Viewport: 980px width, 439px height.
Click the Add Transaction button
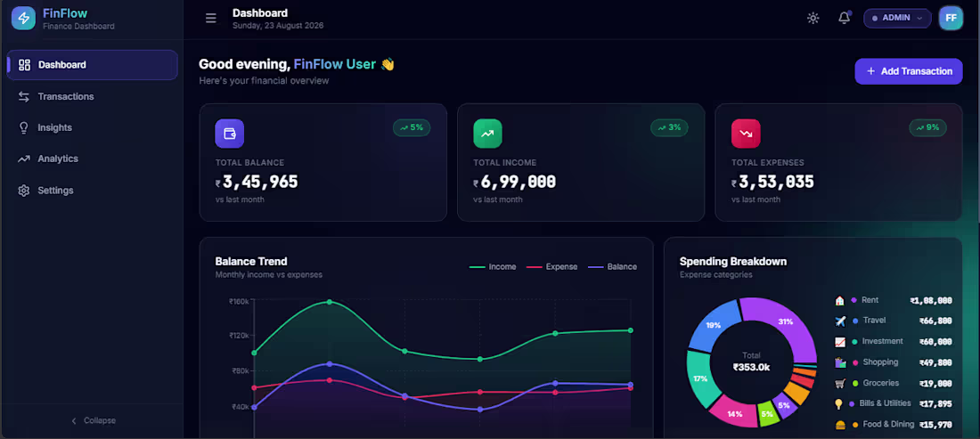coord(908,71)
